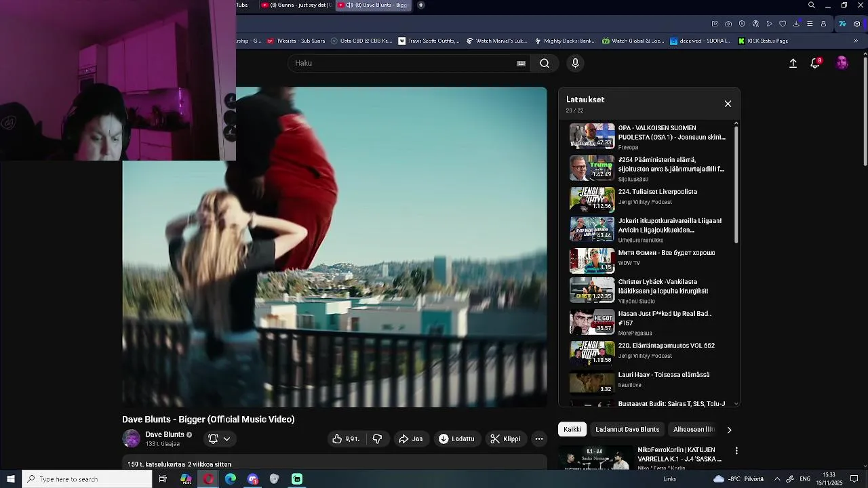The width and height of the screenshot is (868, 488).
Task: Click the NikoFerroKorlin video thumbnail
Action: click(x=595, y=457)
